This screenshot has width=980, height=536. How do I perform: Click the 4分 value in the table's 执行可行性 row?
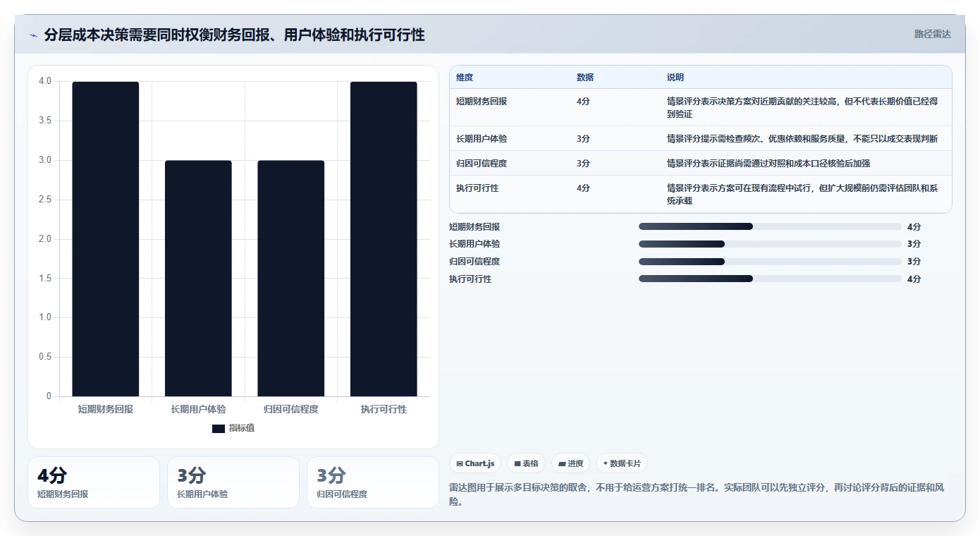pyautogui.click(x=583, y=188)
